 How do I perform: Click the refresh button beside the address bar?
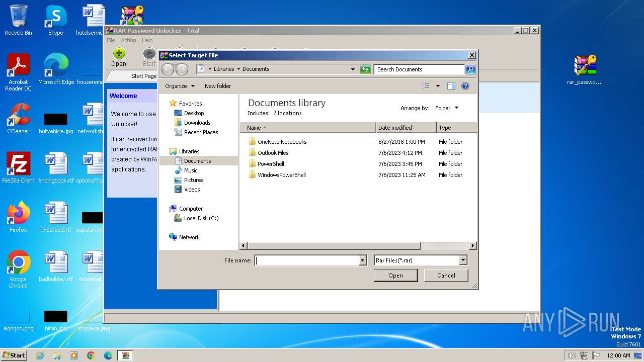click(x=366, y=69)
